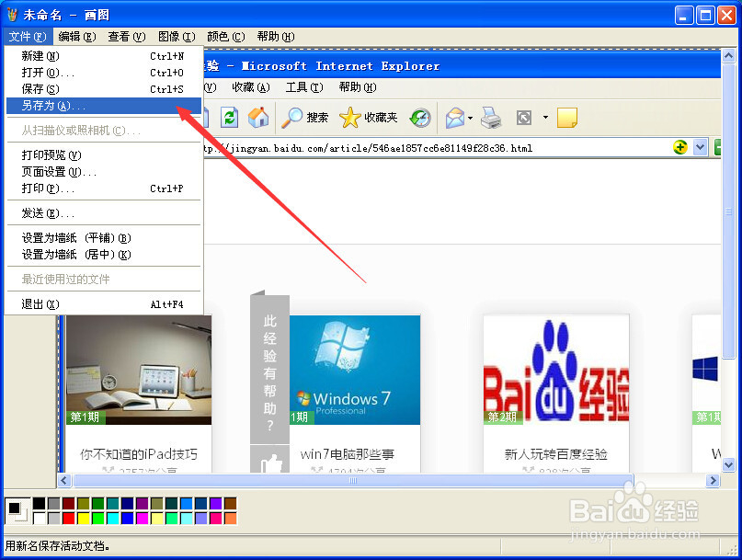The image size is (742, 560).
Task: Open the 查看(V) menu in Paint
Action: pos(126,37)
